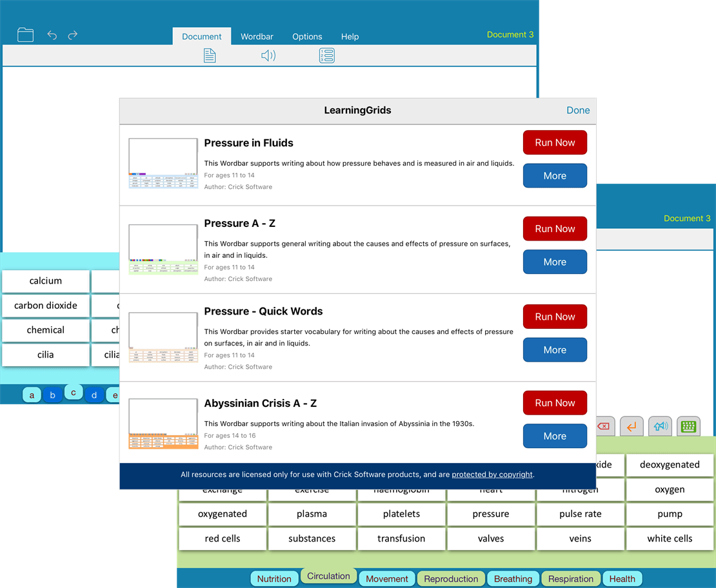Screen dimensions: 716x588
Task: Click More for Abyssinian Crisis A - Z
Action: click(555, 436)
